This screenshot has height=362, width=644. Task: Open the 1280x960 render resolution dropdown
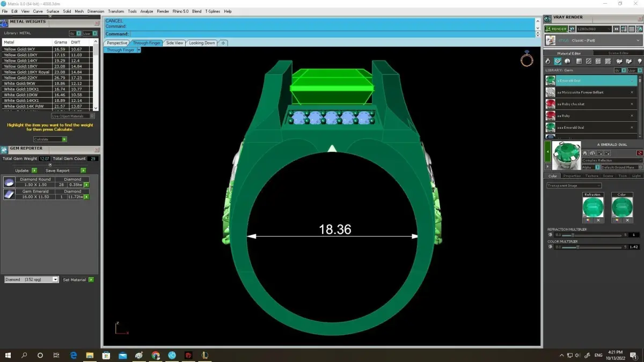pos(594,29)
